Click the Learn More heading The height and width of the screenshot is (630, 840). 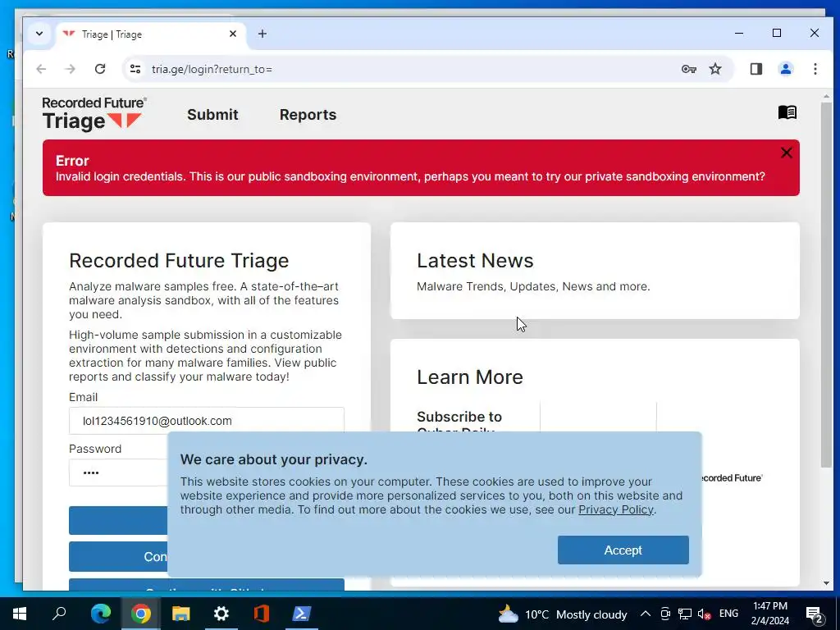[x=470, y=377]
